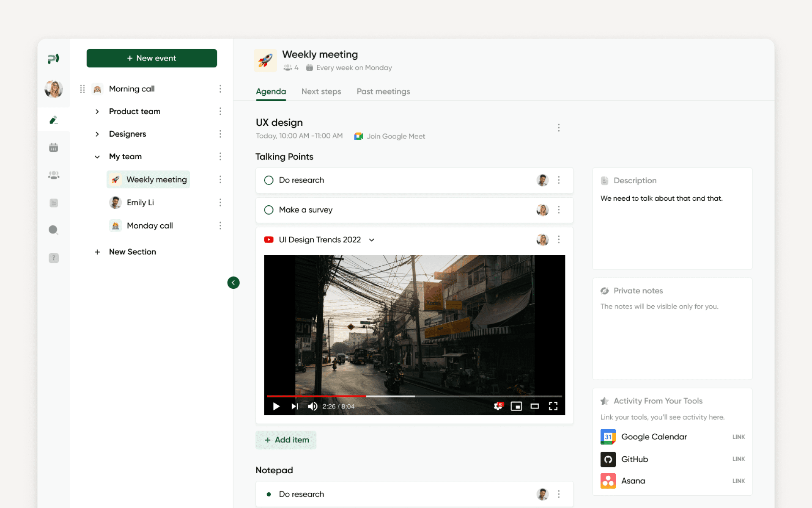Open search from the left sidebar

tap(53, 230)
